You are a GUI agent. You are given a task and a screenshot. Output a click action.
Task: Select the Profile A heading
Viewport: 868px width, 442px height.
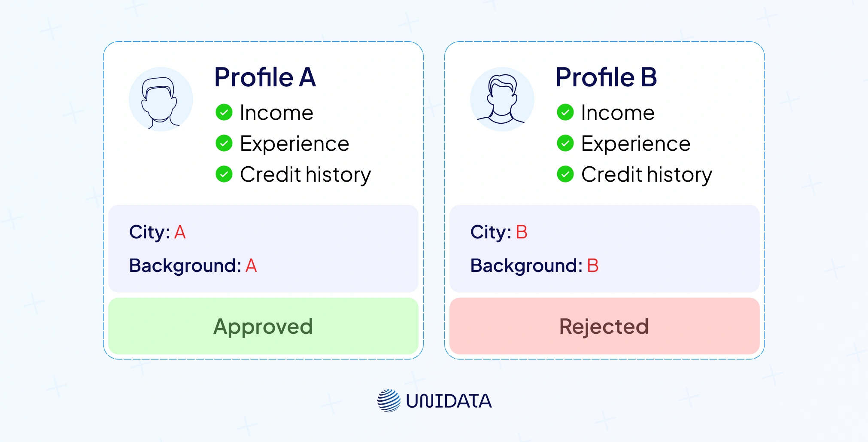click(x=265, y=77)
